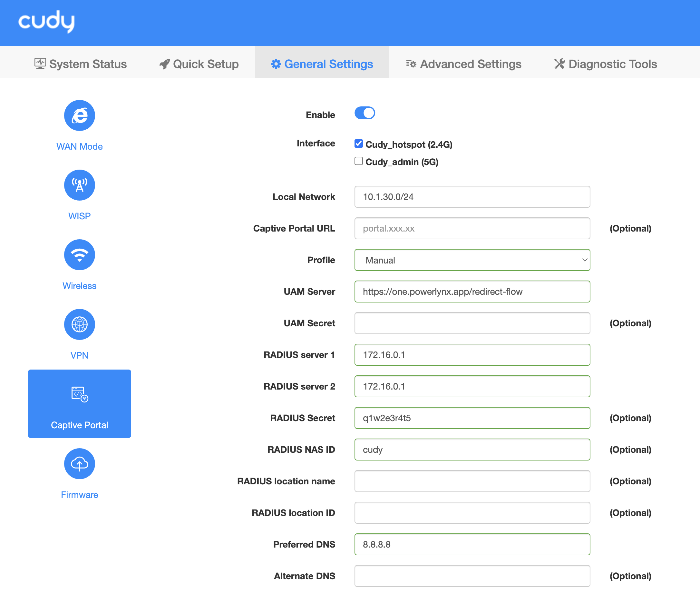Click the RADIUS NAS ID input field
This screenshot has height=594, width=700.
pyautogui.click(x=472, y=450)
